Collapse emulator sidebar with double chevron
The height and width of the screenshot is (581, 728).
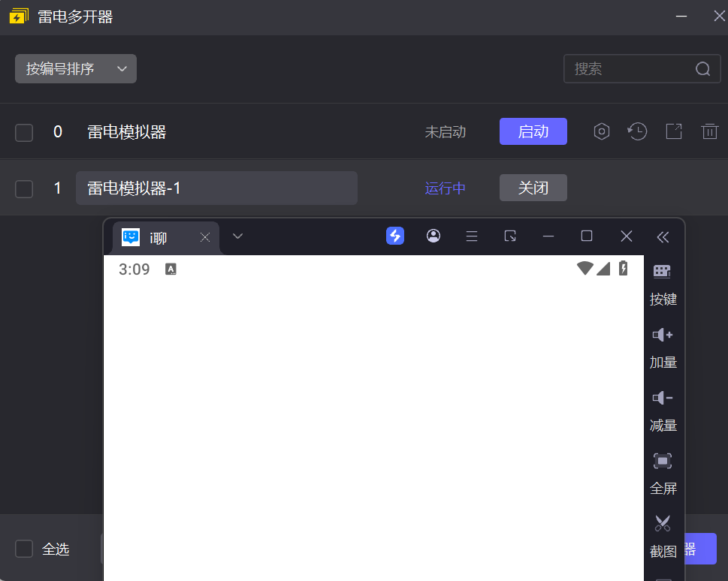point(663,237)
